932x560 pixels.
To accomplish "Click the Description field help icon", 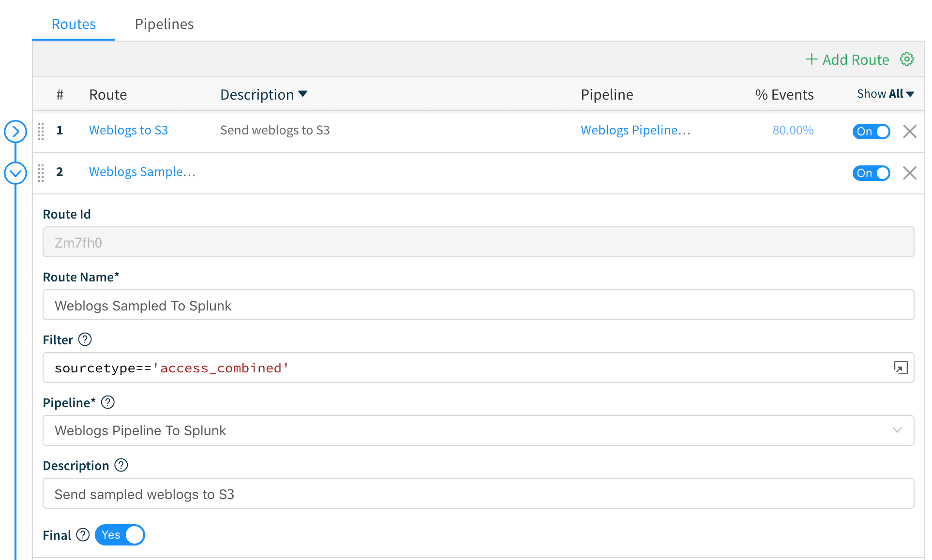I will tap(121, 465).
